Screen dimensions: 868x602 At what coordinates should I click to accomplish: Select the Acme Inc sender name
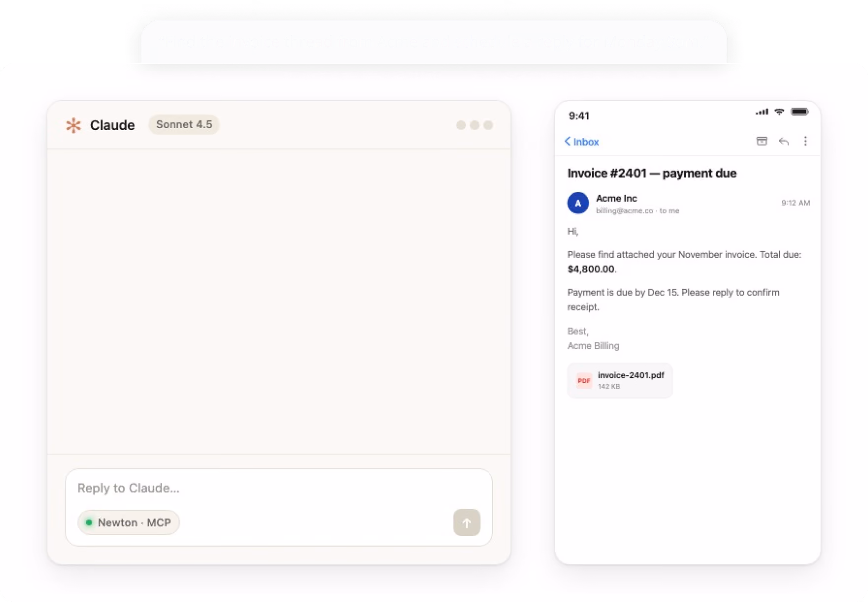616,199
